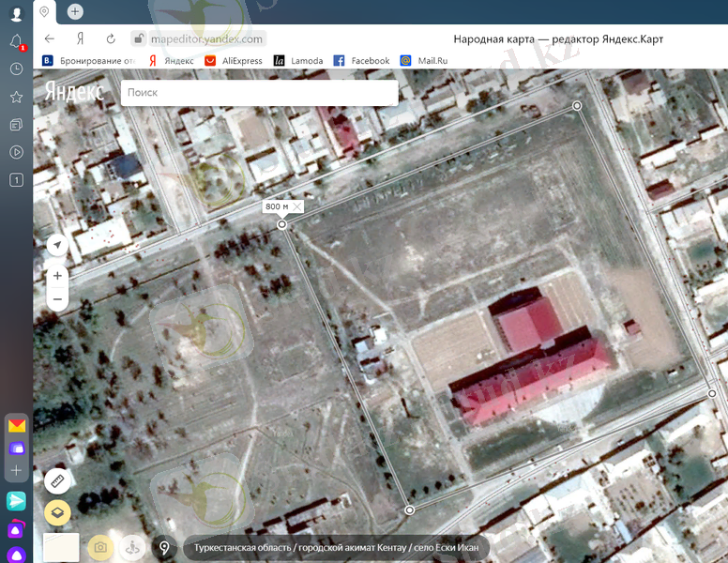This screenshot has height=563, width=728.
Task: Open bookmarks star in sidebar
Action: 16,97
